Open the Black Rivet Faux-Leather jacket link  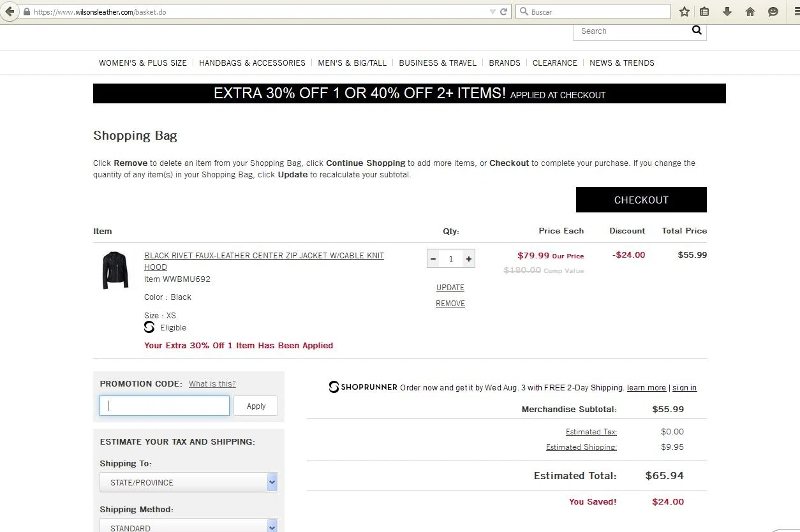[264, 261]
